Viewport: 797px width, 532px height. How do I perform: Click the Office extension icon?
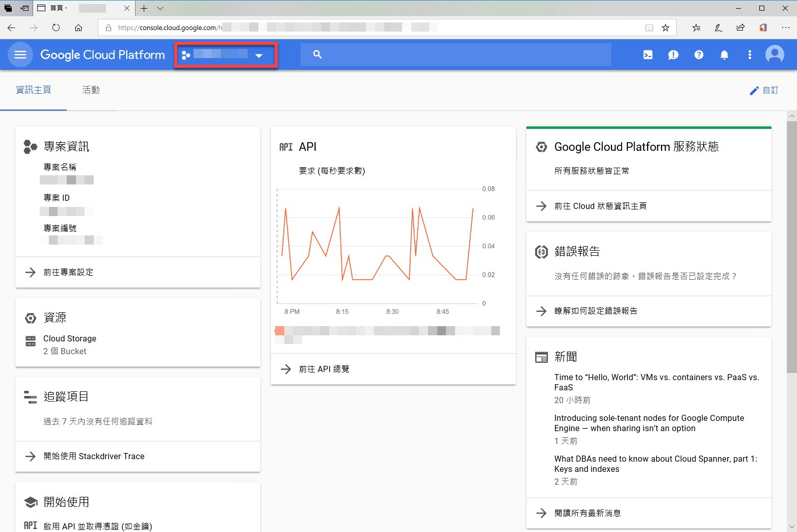(x=763, y=28)
